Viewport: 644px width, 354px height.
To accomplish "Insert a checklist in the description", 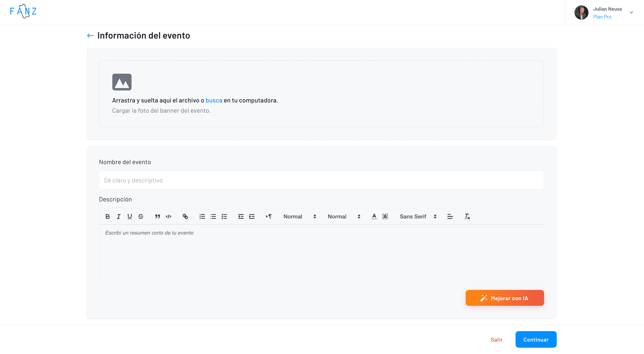I will point(224,216).
